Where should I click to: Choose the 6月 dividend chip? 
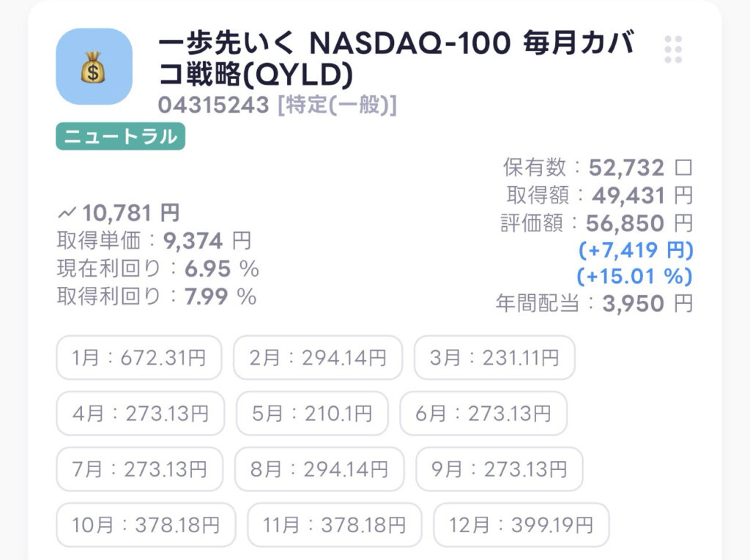(x=483, y=414)
